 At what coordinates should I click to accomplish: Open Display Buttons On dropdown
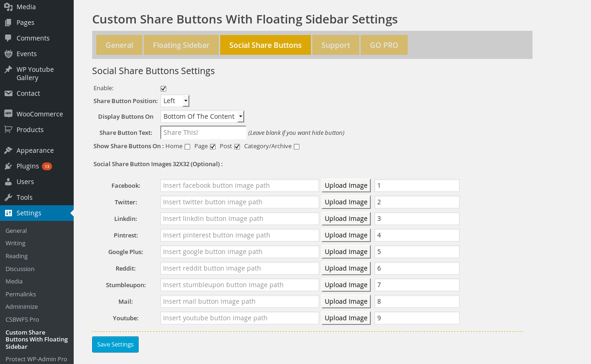[202, 116]
